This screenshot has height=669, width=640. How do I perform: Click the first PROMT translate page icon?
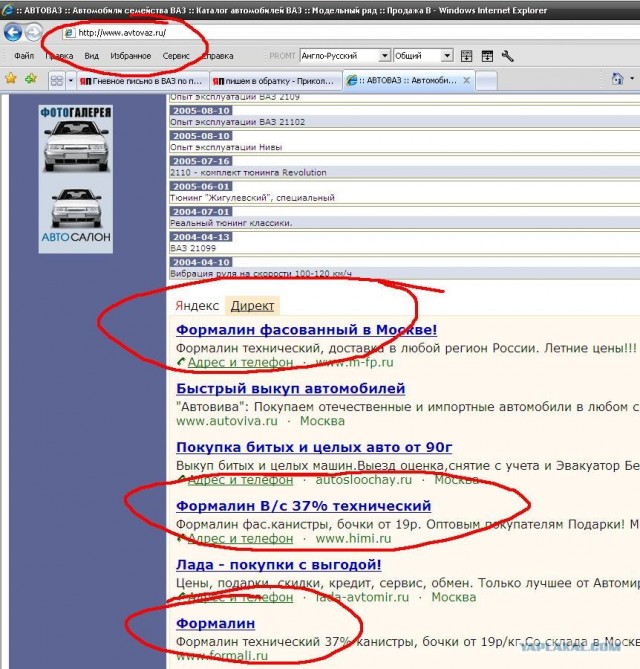(466, 56)
